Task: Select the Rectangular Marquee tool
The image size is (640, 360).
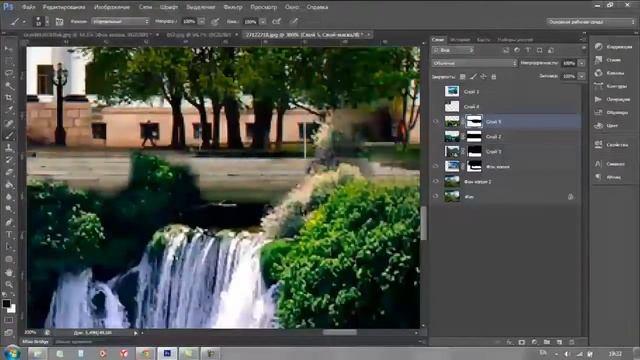Action: (9, 61)
